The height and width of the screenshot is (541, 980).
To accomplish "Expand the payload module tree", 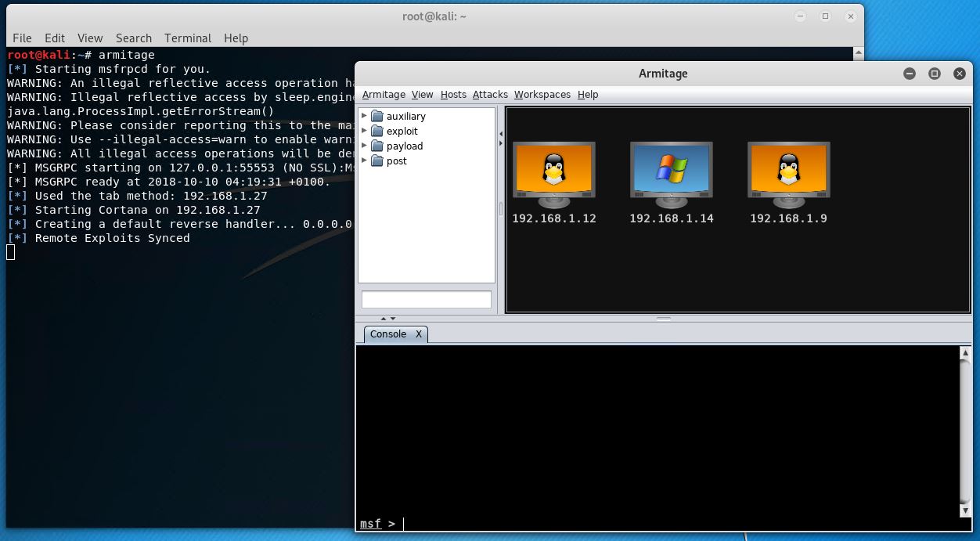I will 364,146.
